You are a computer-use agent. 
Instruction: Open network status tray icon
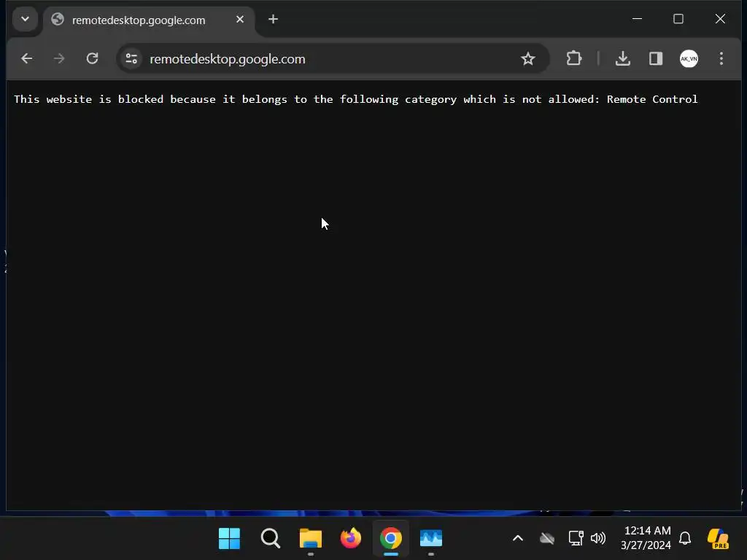pos(576,539)
